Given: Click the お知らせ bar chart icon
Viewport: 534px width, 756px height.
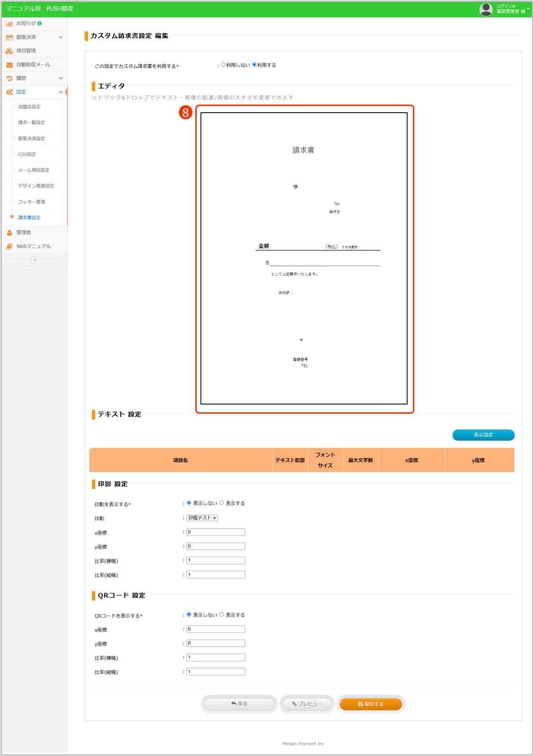Looking at the screenshot, I should tap(9, 23).
